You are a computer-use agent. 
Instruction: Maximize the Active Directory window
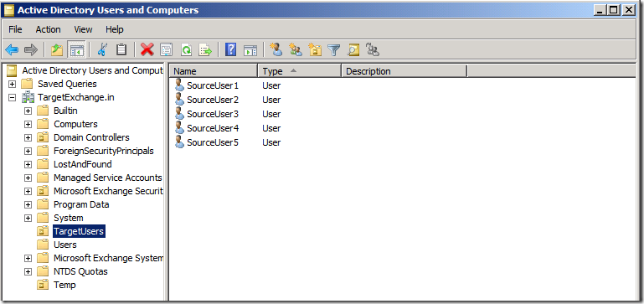614,10
